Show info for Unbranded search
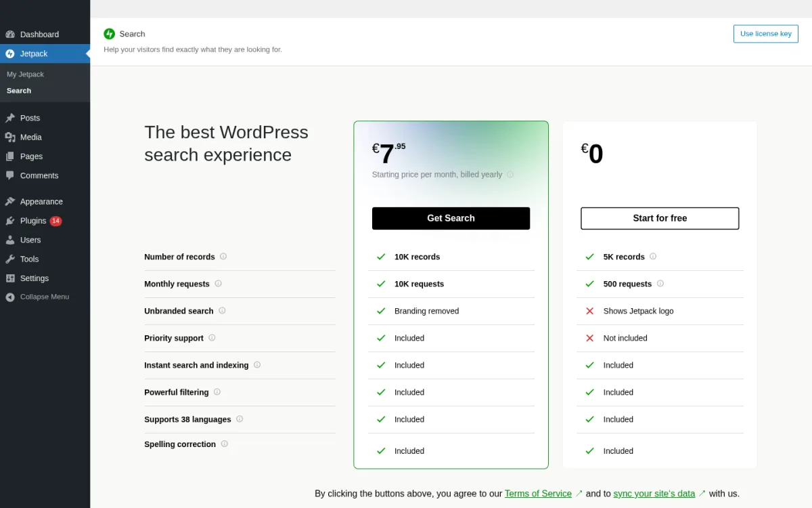 click(x=222, y=311)
